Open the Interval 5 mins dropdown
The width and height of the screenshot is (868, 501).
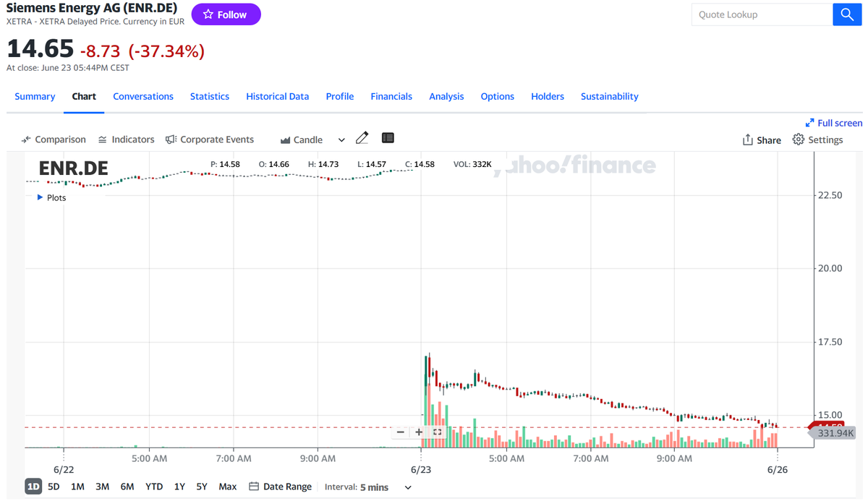(x=368, y=487)
